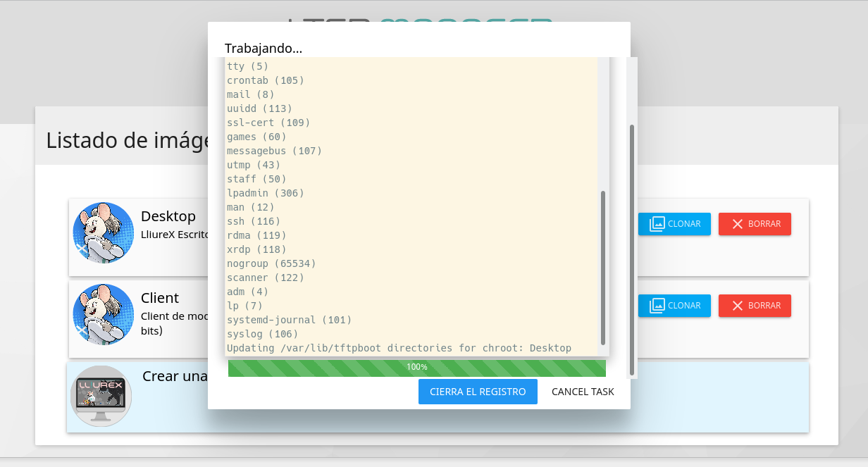Click the log output's inner scrollbar thumb
868x467 pixels.
pyautogui.click(x=602, y=268)
